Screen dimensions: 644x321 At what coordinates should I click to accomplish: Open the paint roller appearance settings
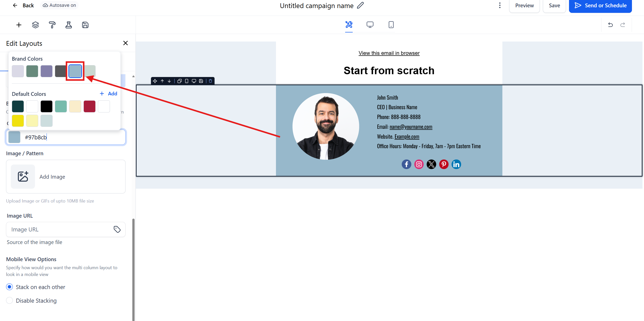(52, 25)
